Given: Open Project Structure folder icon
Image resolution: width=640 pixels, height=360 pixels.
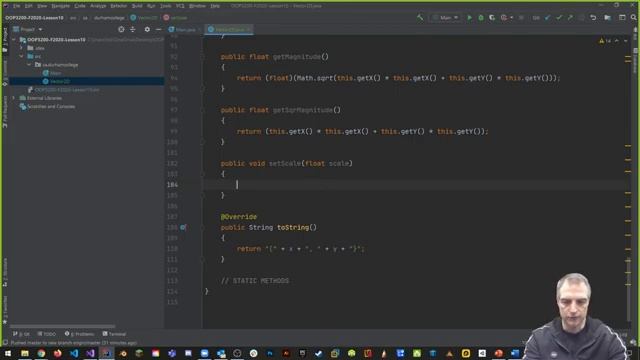Looking at the screenshot, I should [x=608, y=18].
